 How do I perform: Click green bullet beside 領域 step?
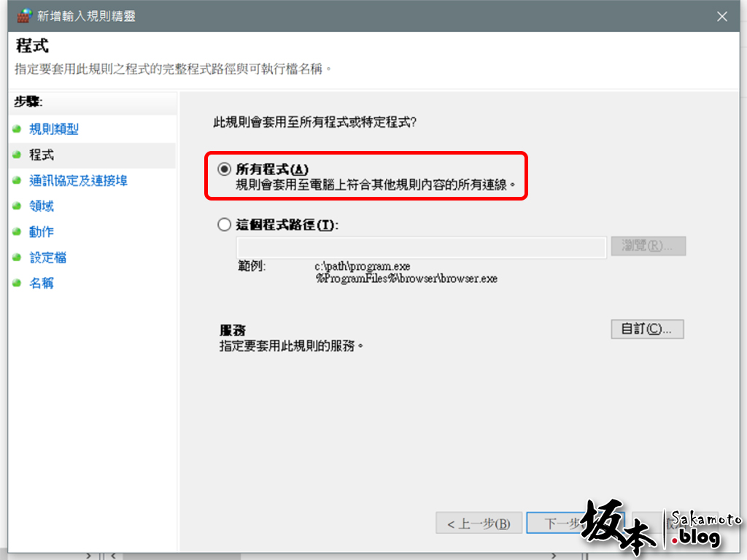pyautogui.click(x=18, y=206)
